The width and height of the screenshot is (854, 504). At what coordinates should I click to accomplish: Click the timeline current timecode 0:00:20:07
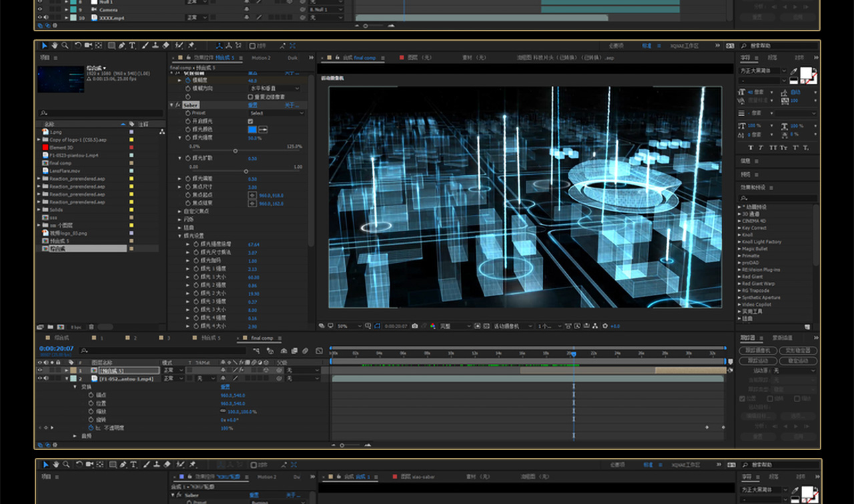point(56,348)
